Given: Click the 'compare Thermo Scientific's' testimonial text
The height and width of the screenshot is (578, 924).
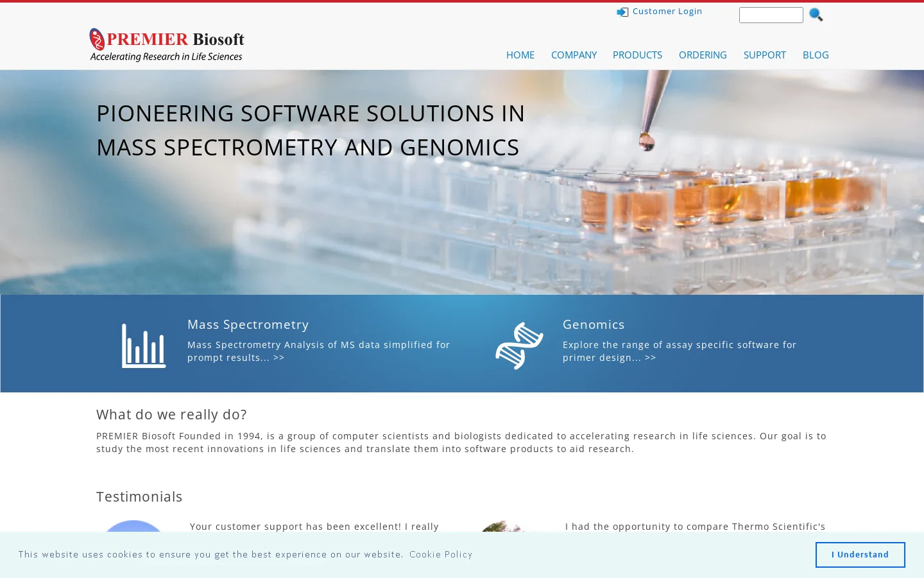Looking at the screenshot, I should point(696,527).
